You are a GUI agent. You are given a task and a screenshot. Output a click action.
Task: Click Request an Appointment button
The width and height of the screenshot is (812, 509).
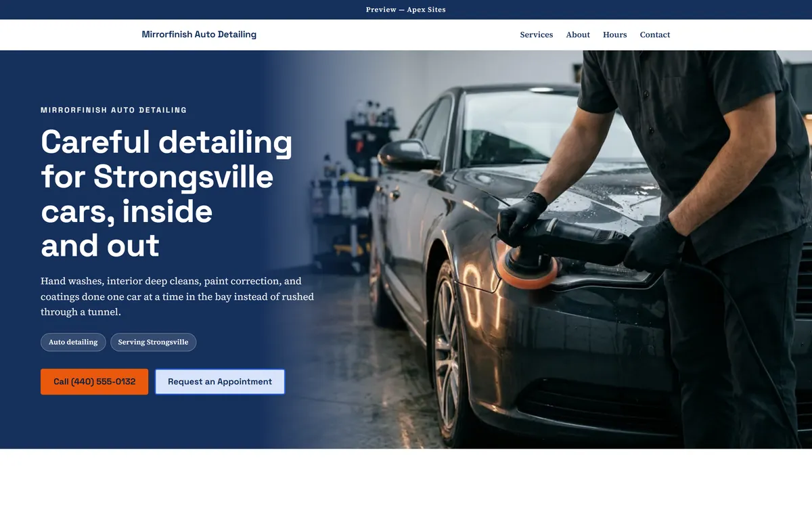click(x=220, y=382)
